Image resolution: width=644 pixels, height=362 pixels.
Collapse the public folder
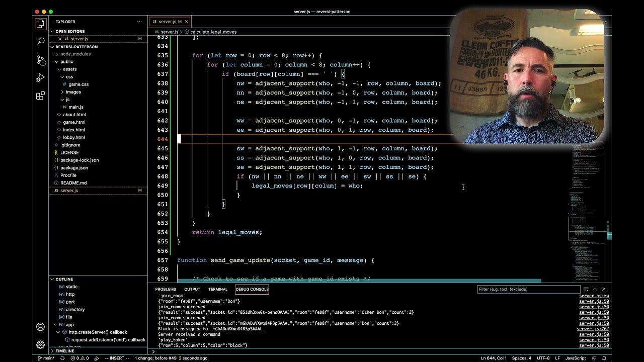66,61
